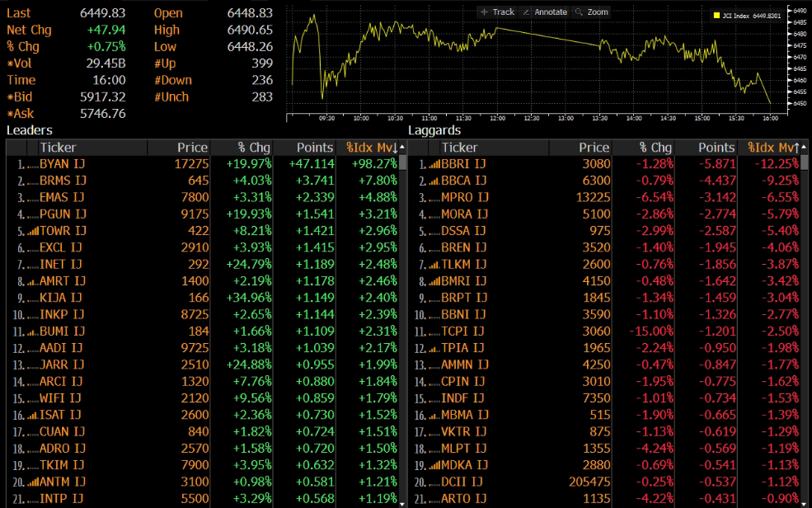Click Leaders list scroll-up arrow
This screenshot has height=508, width=812.
(x=402, y=148)
